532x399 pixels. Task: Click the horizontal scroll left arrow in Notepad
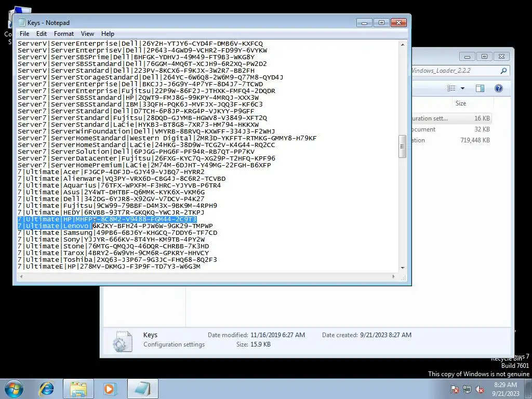21,276
